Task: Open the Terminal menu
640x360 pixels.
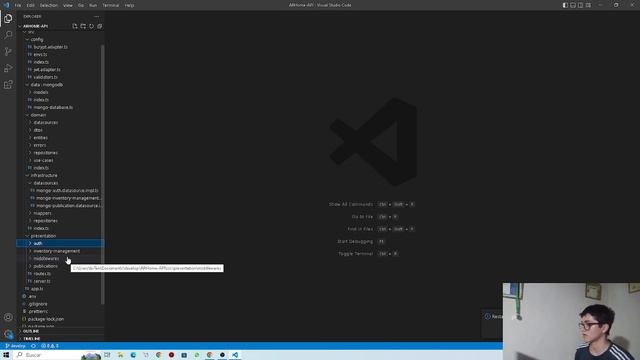Action: 111,5
